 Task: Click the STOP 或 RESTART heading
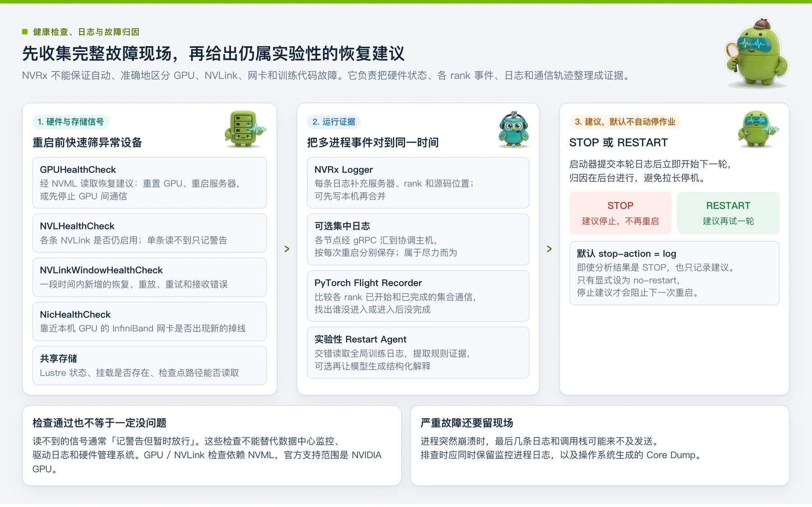pos(618,143)
